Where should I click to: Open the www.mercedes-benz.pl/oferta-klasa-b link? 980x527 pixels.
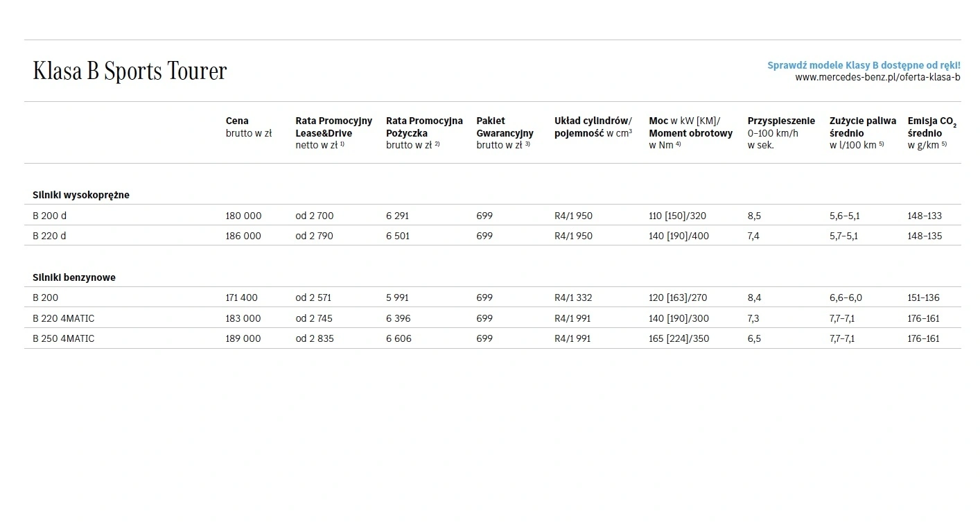(877, 77)
